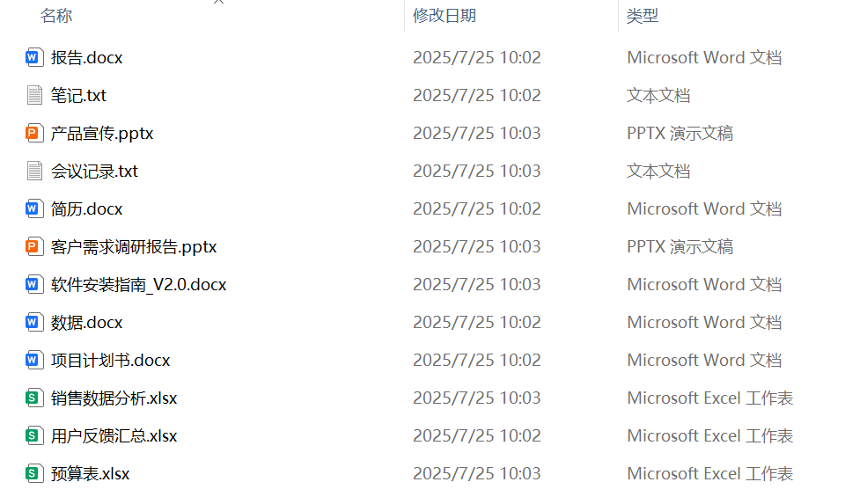Click the Excel icon beside 销售数据分析.xlsx
Image resolution: width=867 pixels, height=504 pixels.
click(34, 398)
